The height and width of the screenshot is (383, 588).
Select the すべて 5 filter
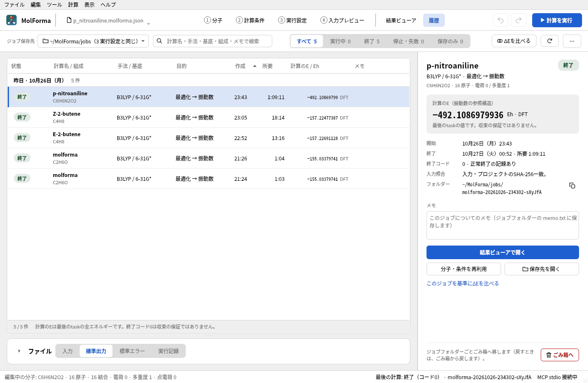coord(307,41)
